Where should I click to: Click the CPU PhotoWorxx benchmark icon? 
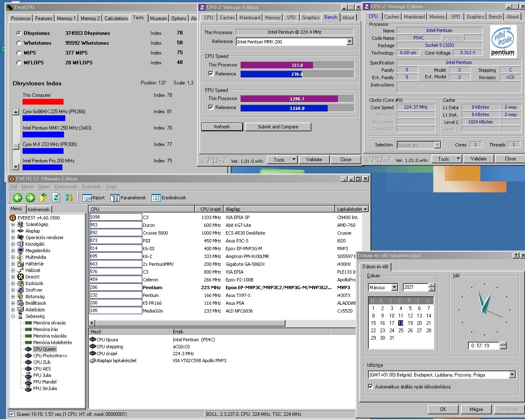point(28,356)
